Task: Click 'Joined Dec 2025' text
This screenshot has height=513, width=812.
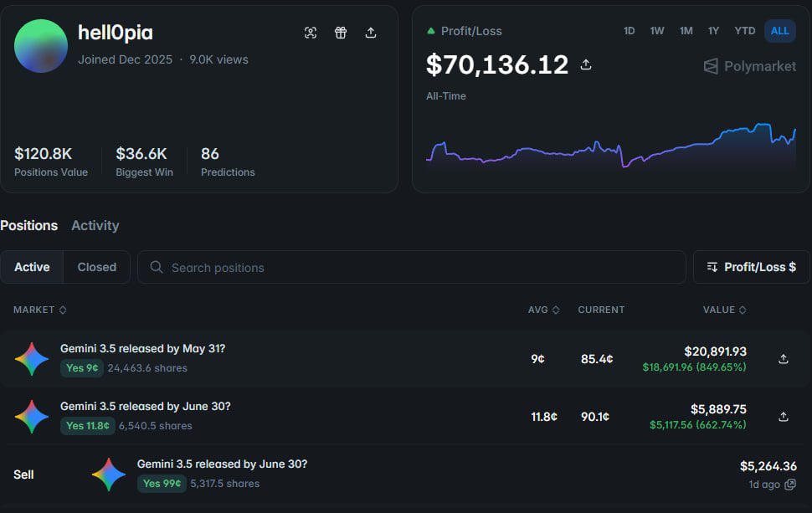Action: [125, 59]
